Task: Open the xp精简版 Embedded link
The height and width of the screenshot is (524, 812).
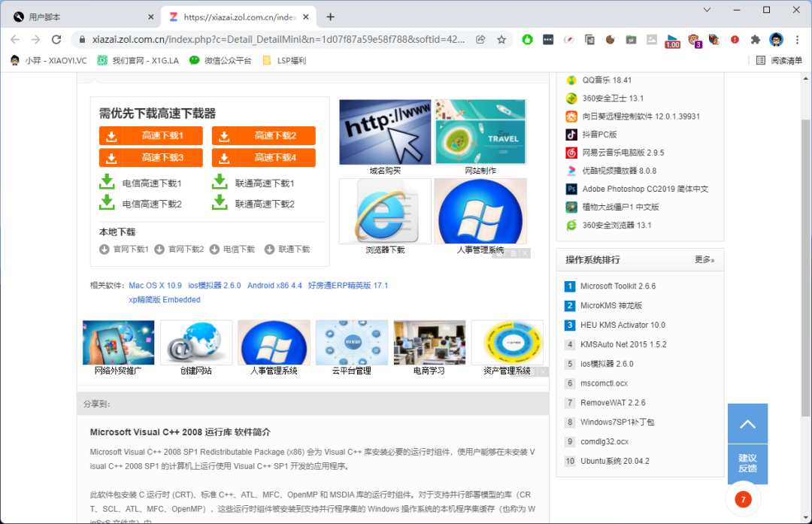Action: tap(165, 299)
